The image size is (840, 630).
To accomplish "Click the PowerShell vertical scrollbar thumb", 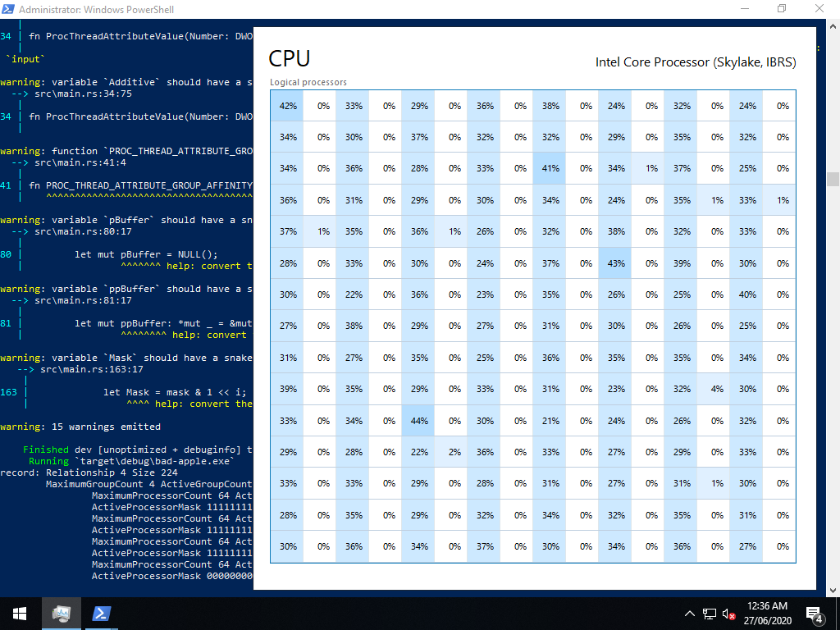I will point(833,179).
